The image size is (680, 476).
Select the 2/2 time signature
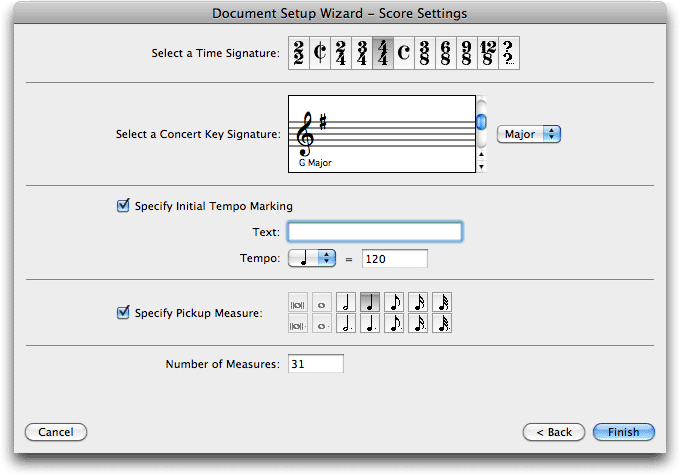[x=299, y=53]
